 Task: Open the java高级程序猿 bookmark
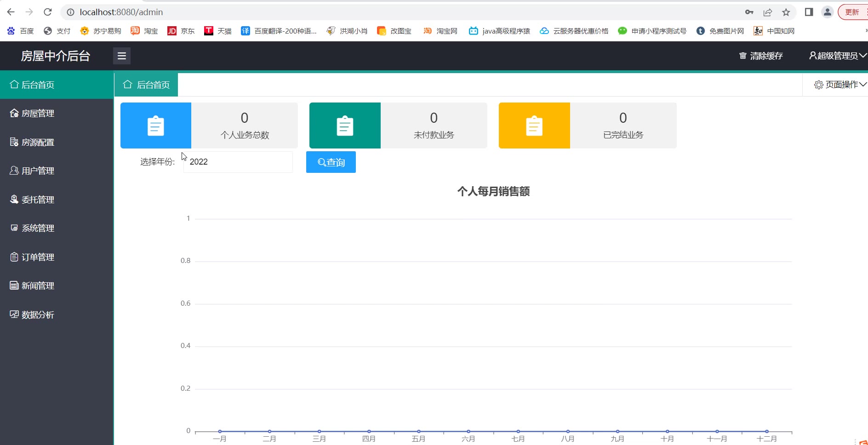coord(499,31)
